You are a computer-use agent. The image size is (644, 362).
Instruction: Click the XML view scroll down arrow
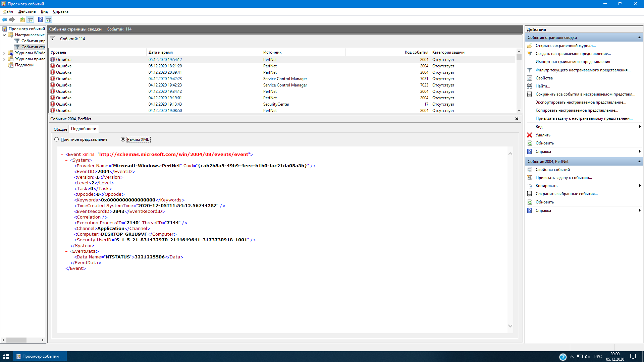point(510,326)
